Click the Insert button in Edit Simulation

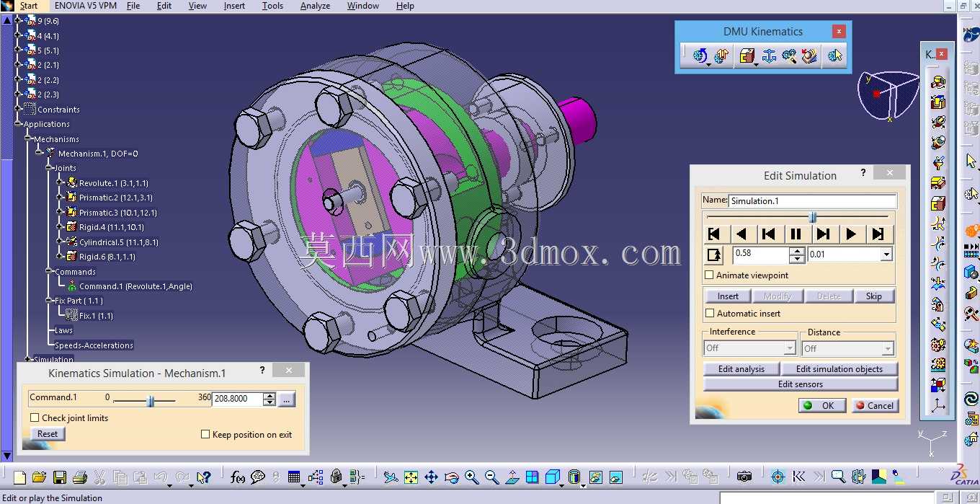[728, 296]
